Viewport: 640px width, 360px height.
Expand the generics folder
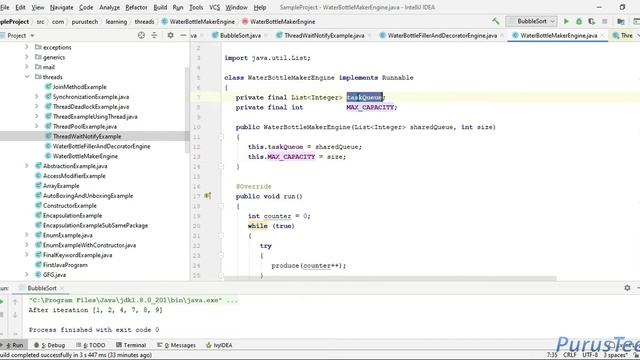point(27,57)
